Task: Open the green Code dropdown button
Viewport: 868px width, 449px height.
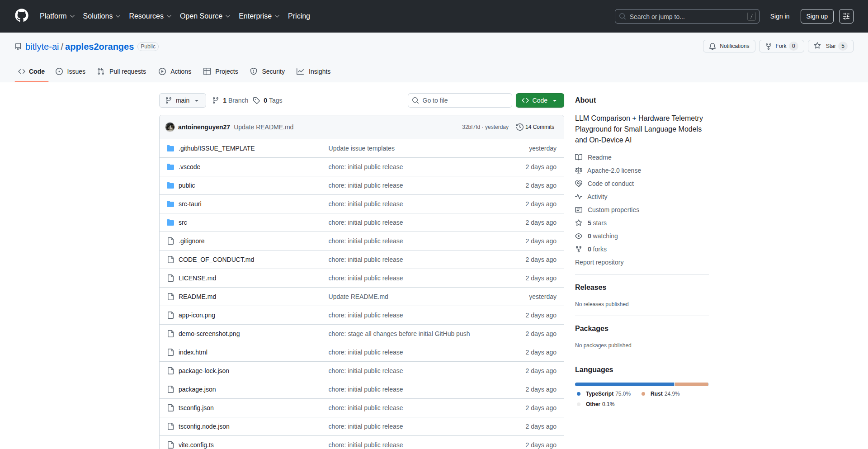Action: coord(540,100)
